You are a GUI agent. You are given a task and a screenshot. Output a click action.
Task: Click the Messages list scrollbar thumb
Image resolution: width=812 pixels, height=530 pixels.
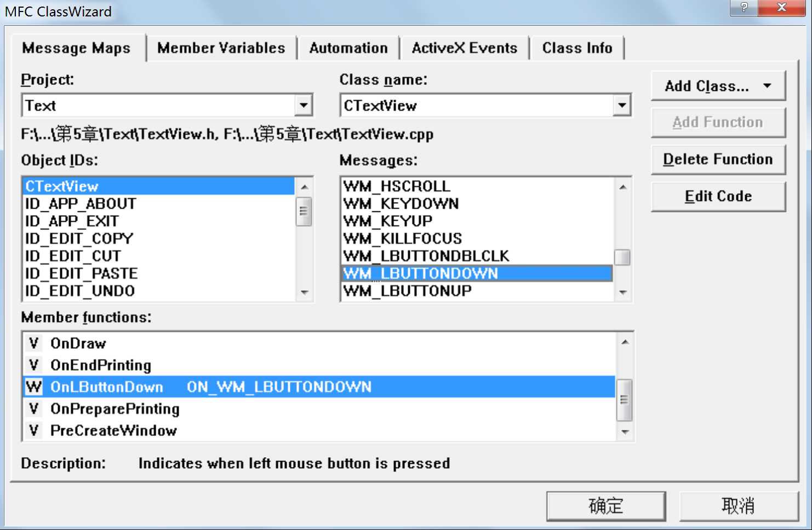point(622,257)
